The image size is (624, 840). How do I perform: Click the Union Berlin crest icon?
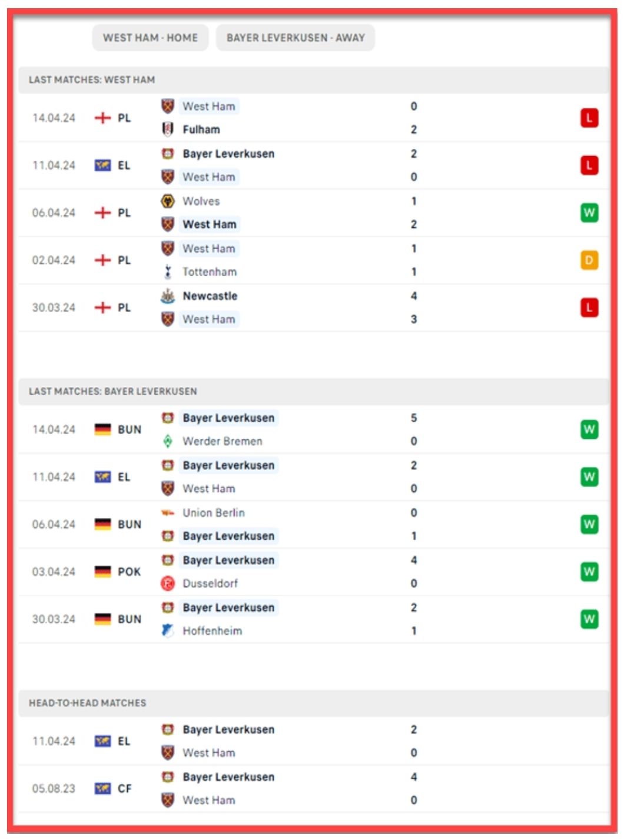[x=168, y=513]
